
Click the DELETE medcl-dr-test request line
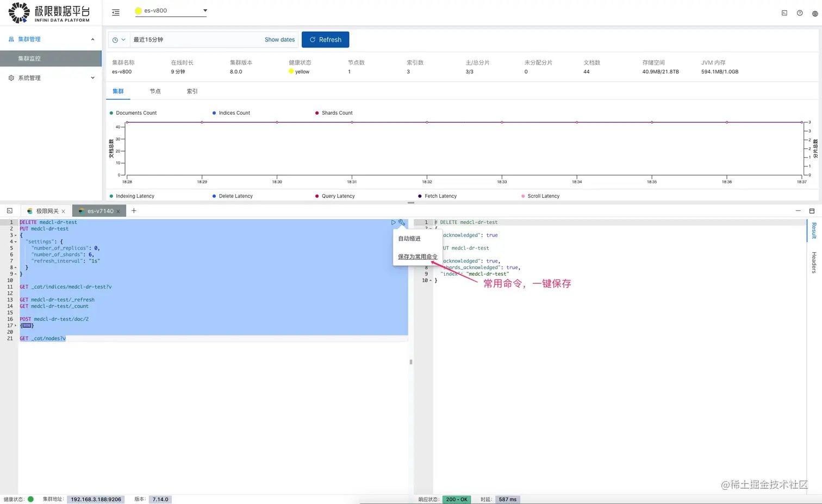[x=48, y=222]
